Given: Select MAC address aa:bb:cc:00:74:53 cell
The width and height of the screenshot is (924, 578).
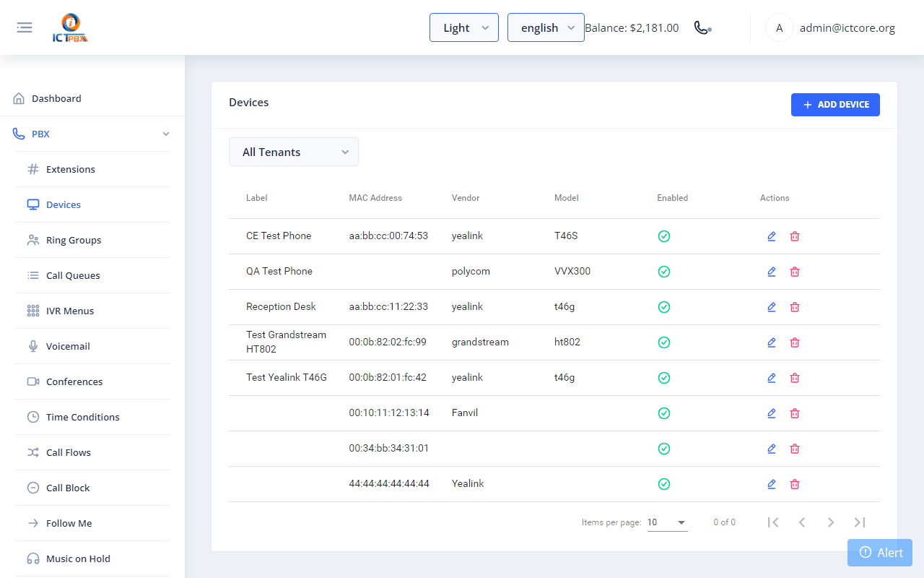Looking at the screenshot, I should [388, 236].
